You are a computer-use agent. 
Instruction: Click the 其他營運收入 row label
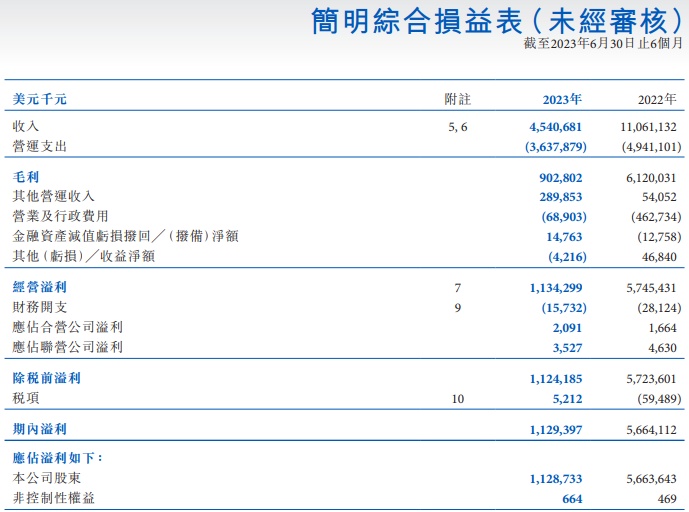(53, 196)
